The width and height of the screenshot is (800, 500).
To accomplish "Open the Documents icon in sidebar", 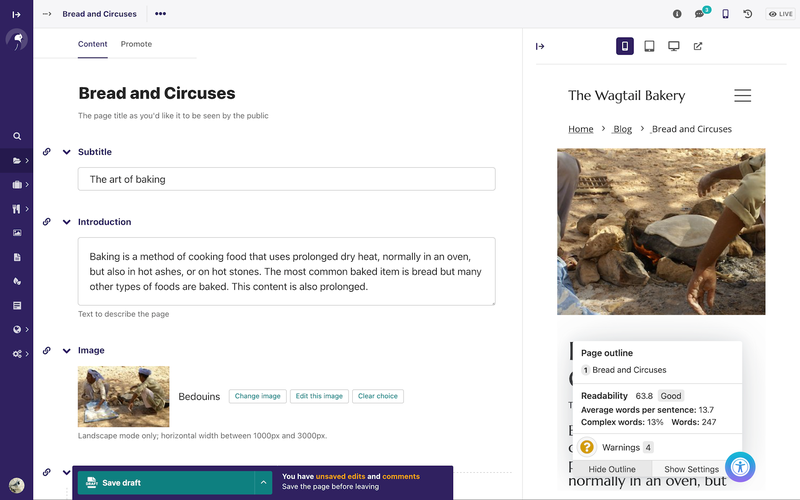I will (x=17, y=257).
